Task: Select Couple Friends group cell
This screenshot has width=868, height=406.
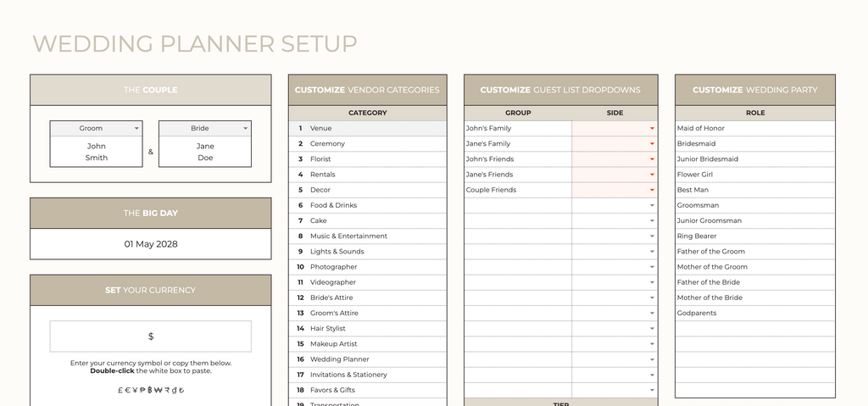Action: click(x=518, y=190)
